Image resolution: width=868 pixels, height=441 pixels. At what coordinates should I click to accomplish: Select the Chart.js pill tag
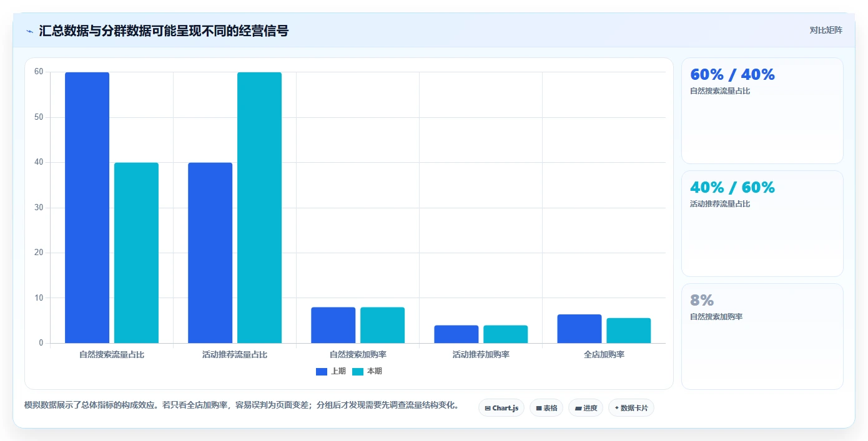[501, 408]
